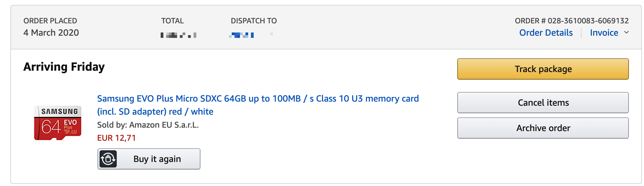Click the order number 028-3610083-6069132

click(x=588, y=21)
